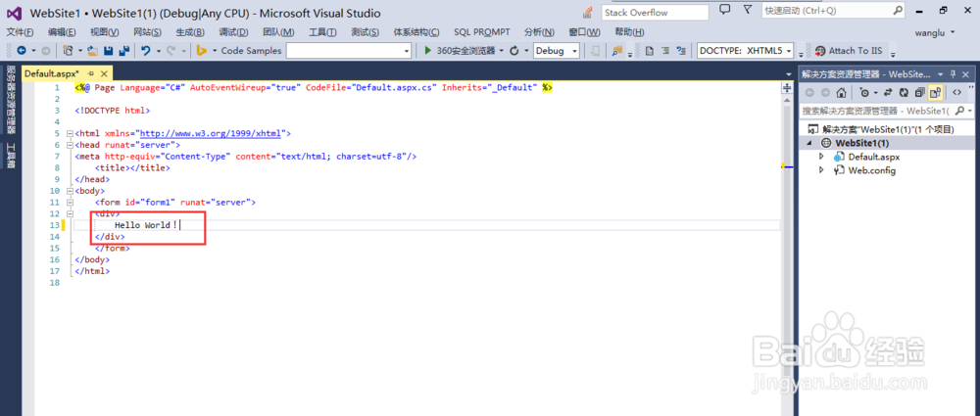Image resolution: width=980 pixels, height=416 pixels.
Task: Close the Solution Explorer panel
Action: [967, 73]
